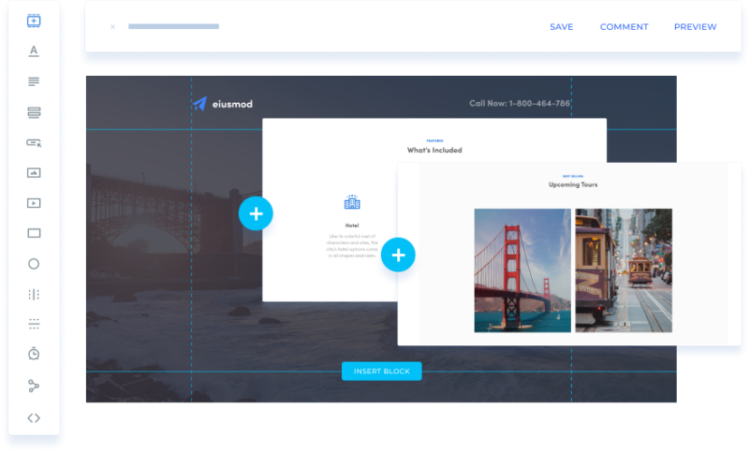Pick the countdown timer tool
750x452 pixels.
coord(33,354)
